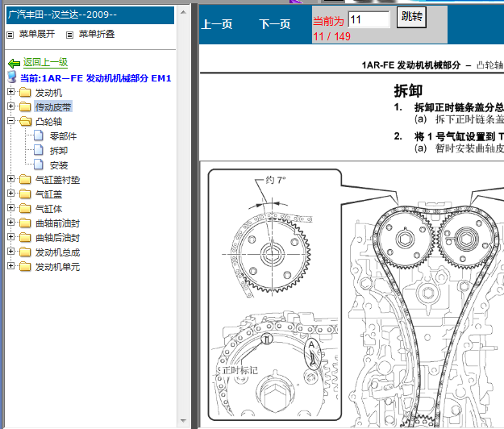This screenshot has height=429, width=504.
Task: Click the 发动机单元 folder icon
Action: click(x=25, y=267)
